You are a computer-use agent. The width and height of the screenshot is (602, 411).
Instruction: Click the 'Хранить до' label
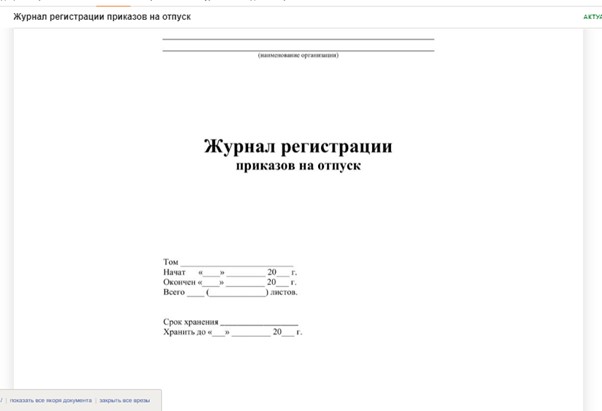click(x=183, y=332)
